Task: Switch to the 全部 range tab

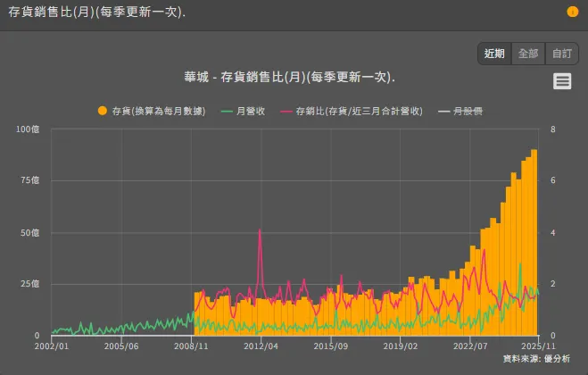Action: pyautogui.click(x=528, y=54)
